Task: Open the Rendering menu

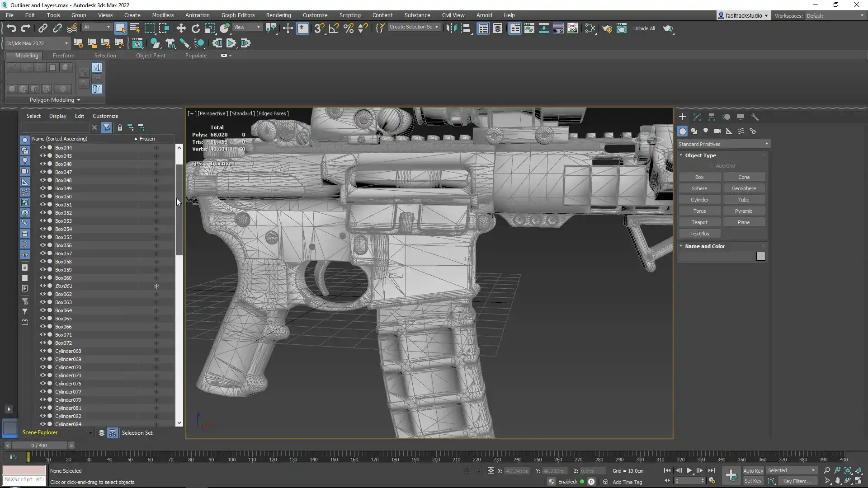Action: click(278, 15)
